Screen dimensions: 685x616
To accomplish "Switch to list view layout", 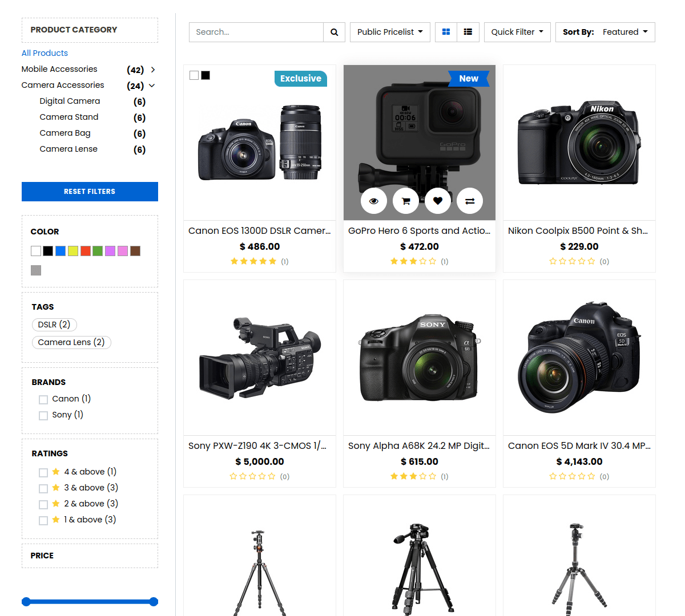I will click(x=468, y=32).
